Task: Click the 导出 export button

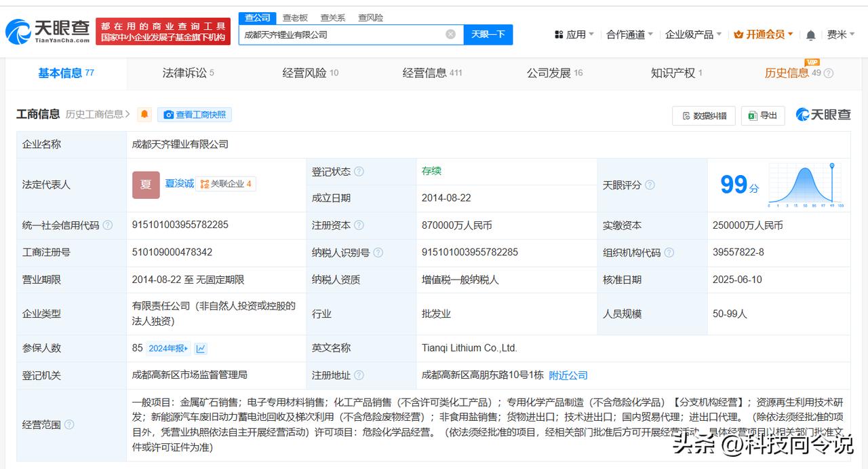Action: [x=763, y=115]
